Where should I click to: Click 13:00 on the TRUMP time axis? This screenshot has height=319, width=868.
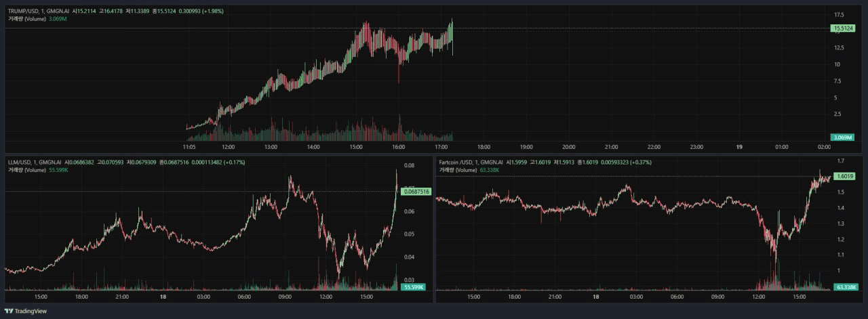pyautogui.click(x=271, y=146)
